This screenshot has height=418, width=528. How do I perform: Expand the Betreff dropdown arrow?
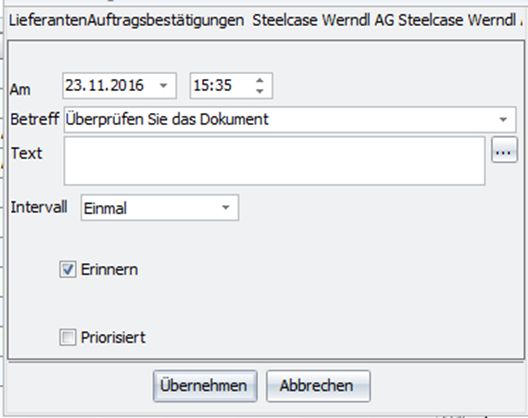point(503,120)
